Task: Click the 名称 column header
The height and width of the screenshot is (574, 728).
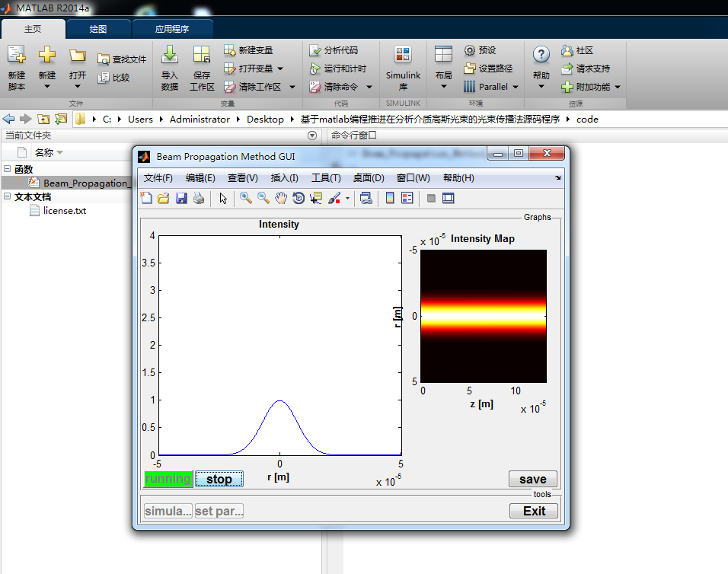Action: click(x=44, y=152)
